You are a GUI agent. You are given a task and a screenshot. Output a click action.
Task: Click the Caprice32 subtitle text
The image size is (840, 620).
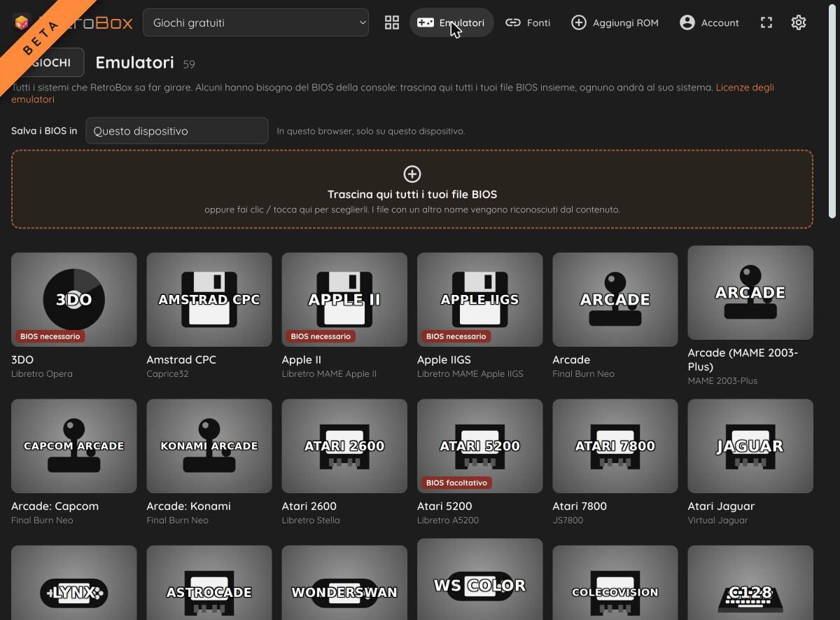click(169, 373)
